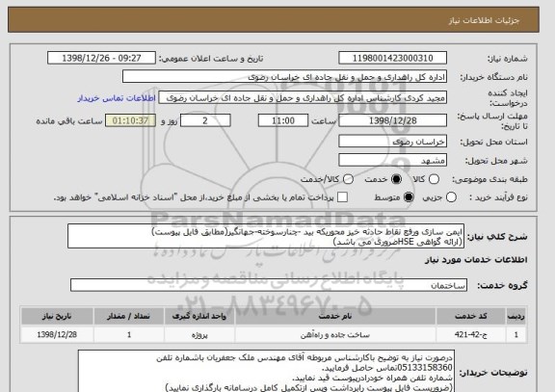Click the remaining days field showing 2

[205, 120]
